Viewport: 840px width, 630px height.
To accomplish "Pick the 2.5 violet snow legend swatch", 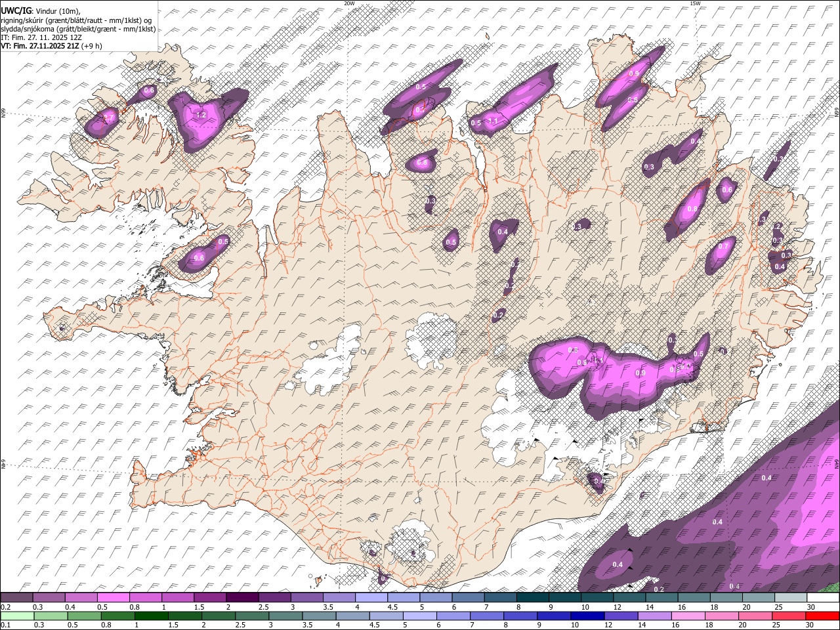I will click(274, 598).
